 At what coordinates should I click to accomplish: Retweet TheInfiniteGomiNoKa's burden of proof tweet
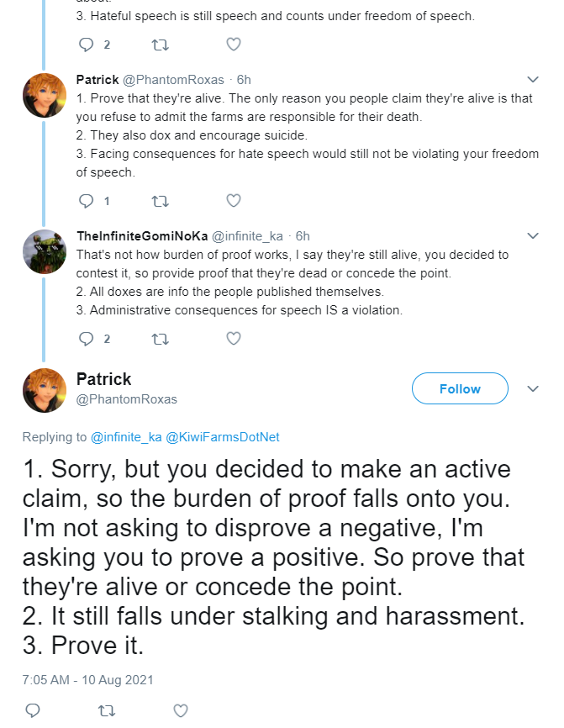tap(161, 340)
